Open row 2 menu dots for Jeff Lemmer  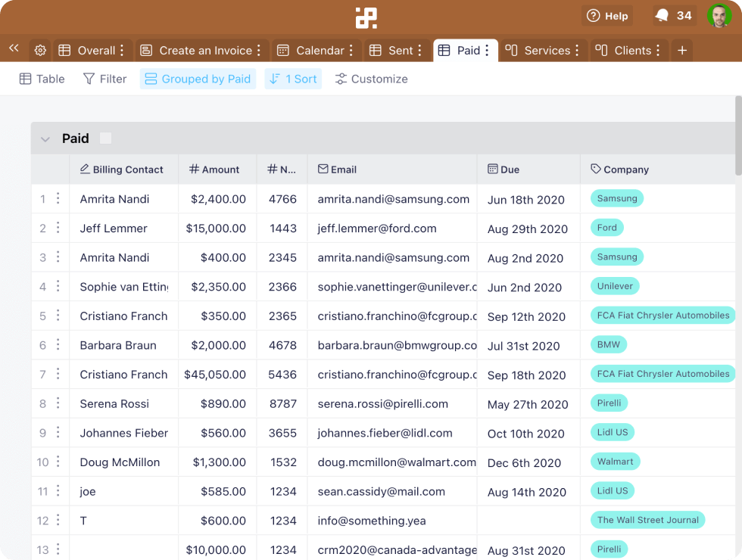point(58,228)
